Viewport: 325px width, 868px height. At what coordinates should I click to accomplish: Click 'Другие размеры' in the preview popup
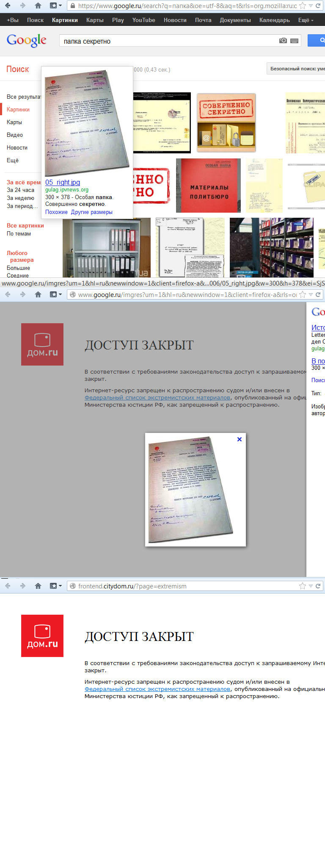91,212
